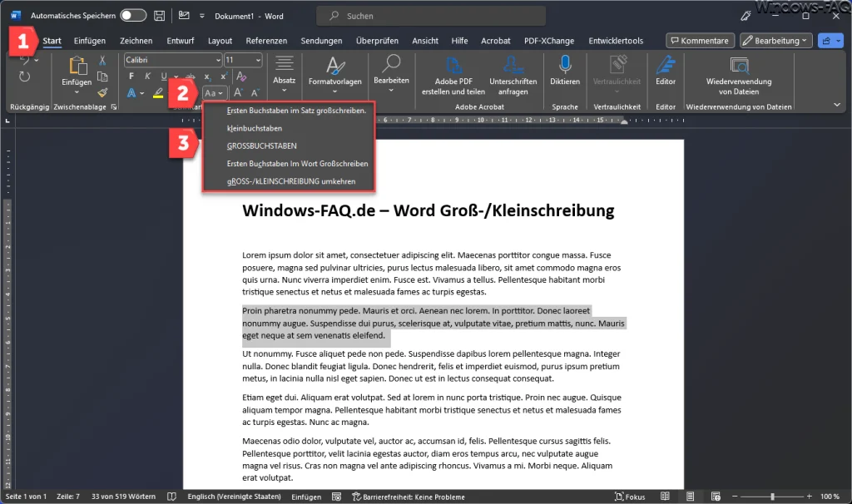The width and height of the screenshot is (852, 504).
Task: Open the Einfügen ribbon tab
Action: click(x=90, y=41)
